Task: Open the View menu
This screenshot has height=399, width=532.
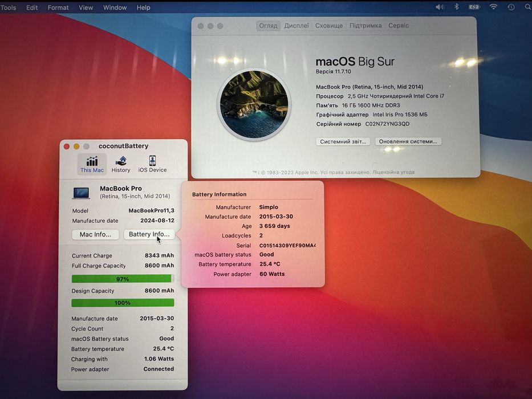Action: [86, 7]
